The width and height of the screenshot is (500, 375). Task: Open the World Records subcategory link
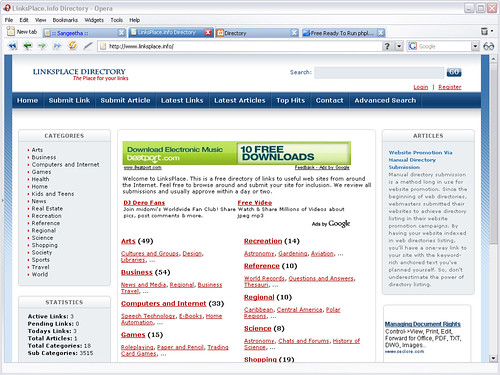click(x=264, y=278)
